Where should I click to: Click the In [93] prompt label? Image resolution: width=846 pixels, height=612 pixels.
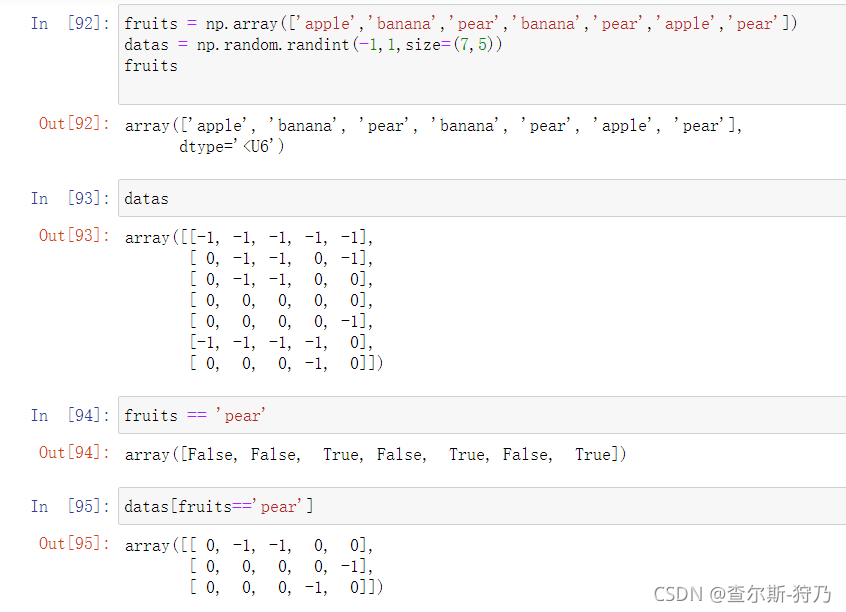pos(70,198)
